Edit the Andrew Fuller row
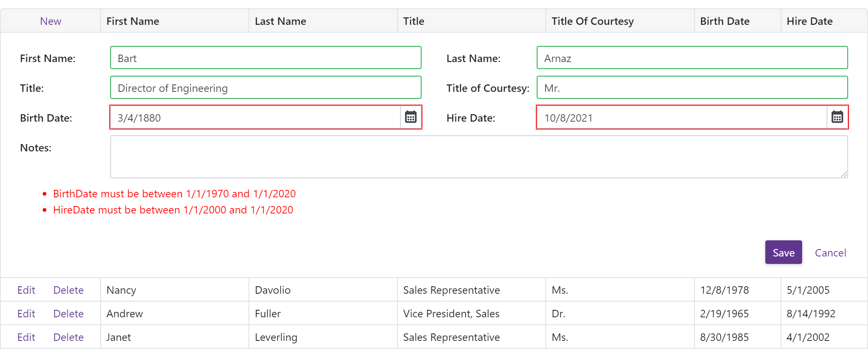This screenshot has width=868, height=357. tap(26, 314)
